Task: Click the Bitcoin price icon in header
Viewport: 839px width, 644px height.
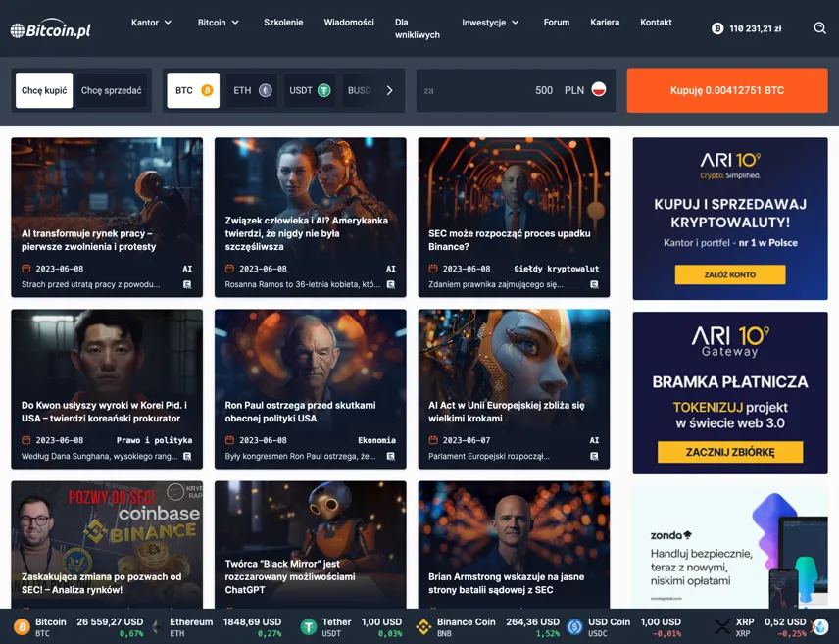Action: (x=717, y=28)
